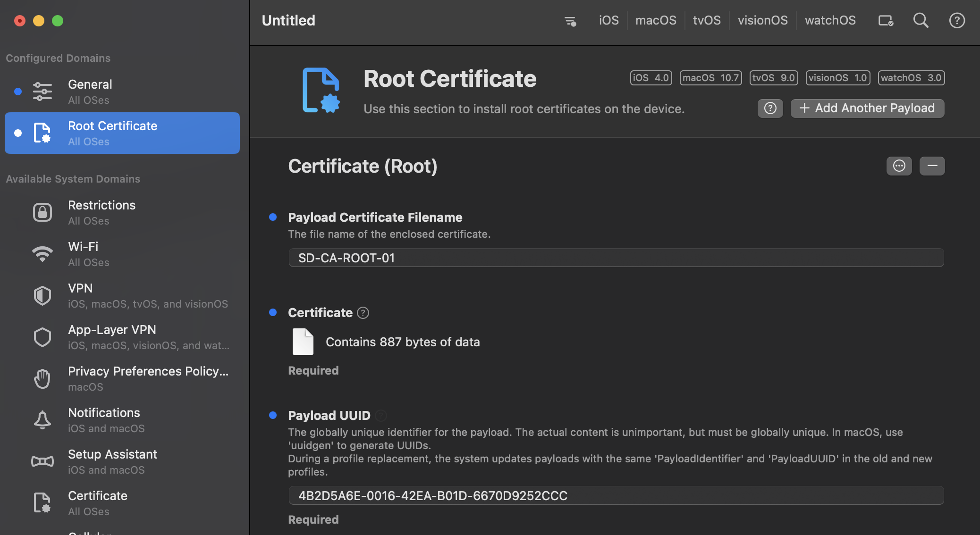Toggle the blue dot next to Payload UUID

coord(273,415)
